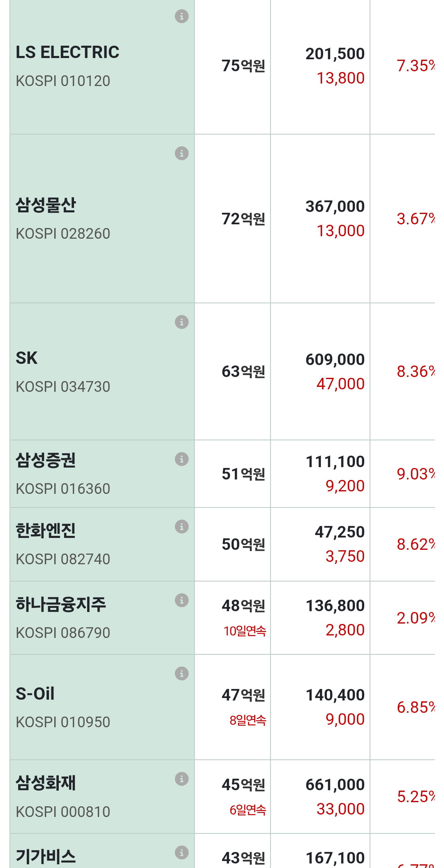Click info icon beside 기가비스
The height and width of the screenshot is (868, 444).
(182, 852)
